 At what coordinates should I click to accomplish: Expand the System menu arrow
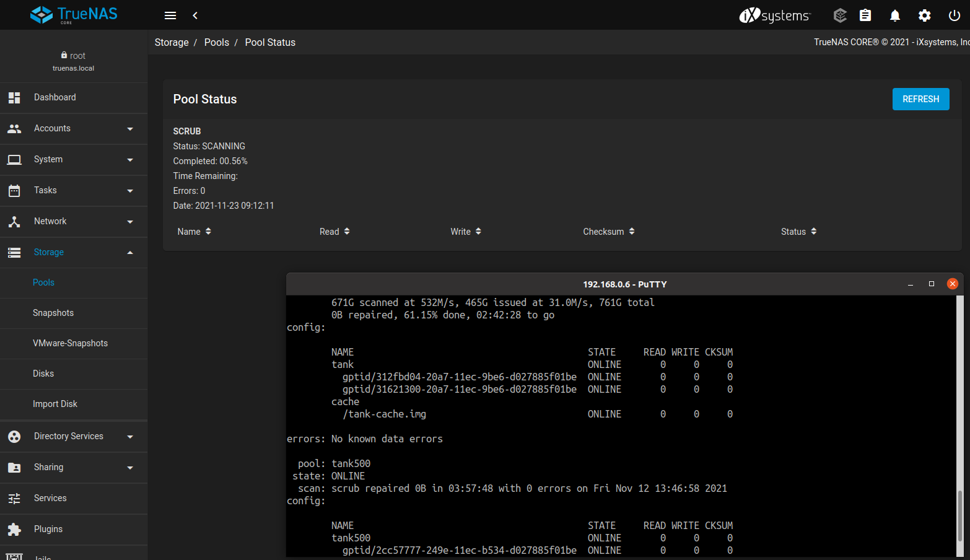click(130, 160)
